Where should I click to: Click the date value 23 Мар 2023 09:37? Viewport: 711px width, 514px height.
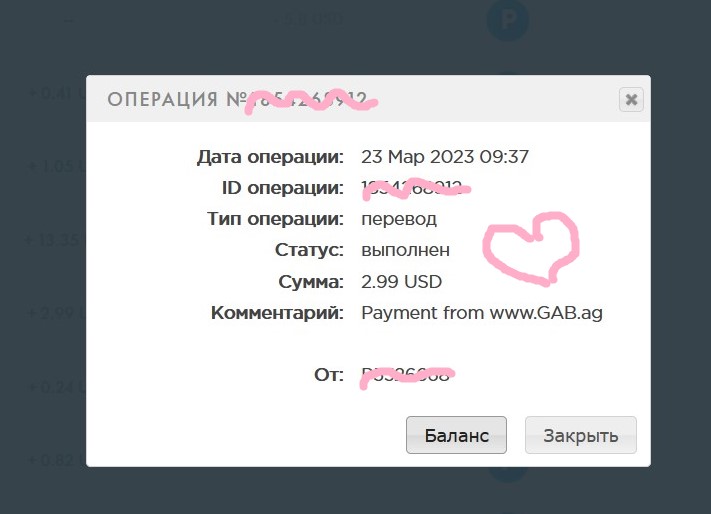(445, 157)
